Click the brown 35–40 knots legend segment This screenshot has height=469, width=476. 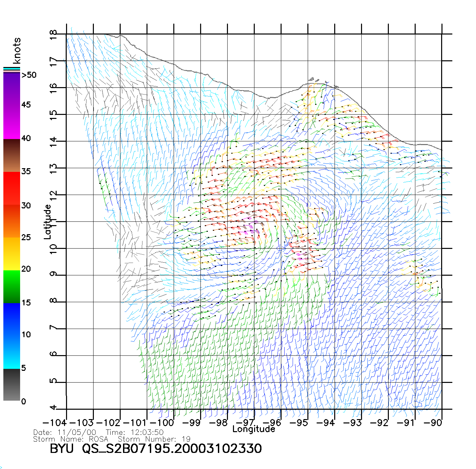click(x=12, y=155)
